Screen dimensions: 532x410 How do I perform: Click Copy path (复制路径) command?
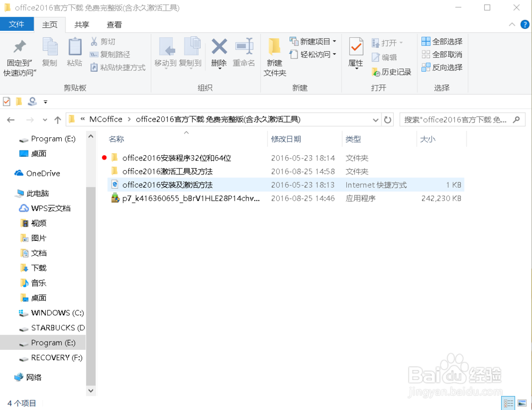coord(110,54)
